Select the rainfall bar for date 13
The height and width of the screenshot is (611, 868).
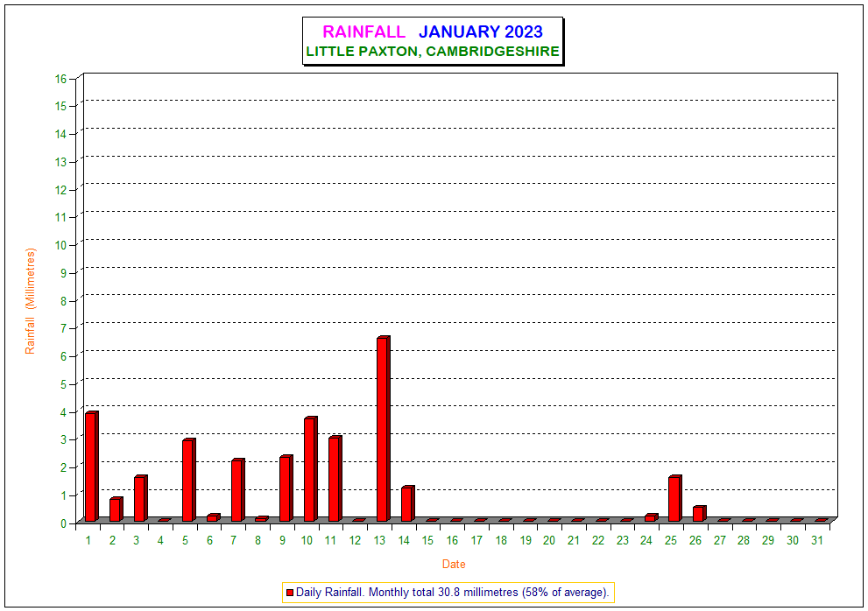383,428
